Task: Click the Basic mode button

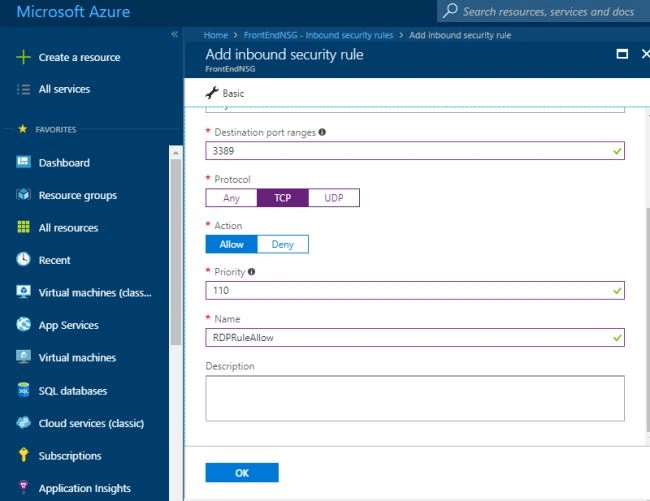Action: click(x=225, y=93)
